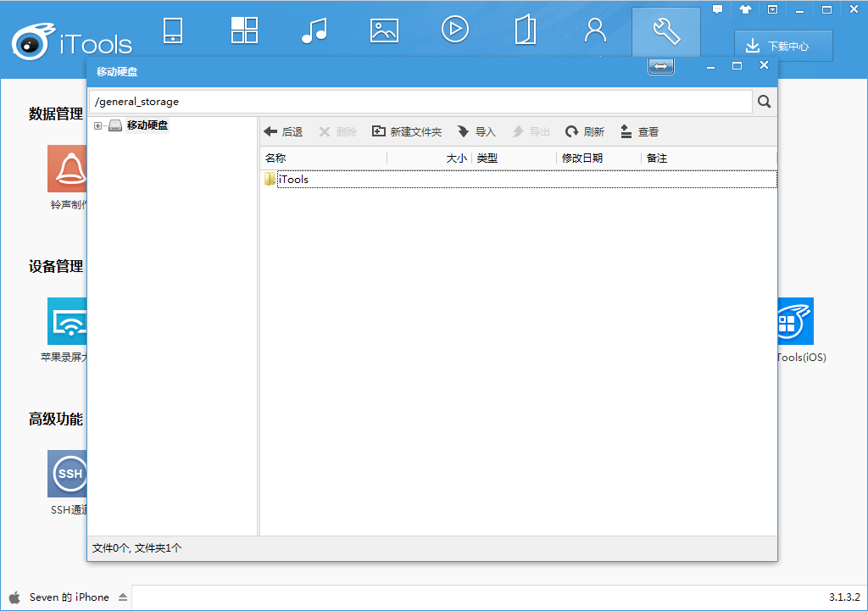Click status text 文件0个, 文件夹1个
Image resolution: width=868 pixels, height=611 pixels.
136,548
